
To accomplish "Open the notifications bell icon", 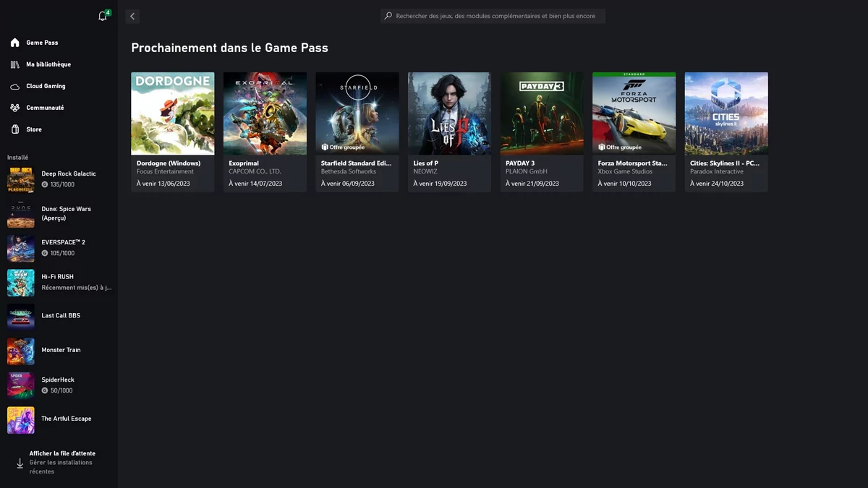I will click(x=102, y=16).
